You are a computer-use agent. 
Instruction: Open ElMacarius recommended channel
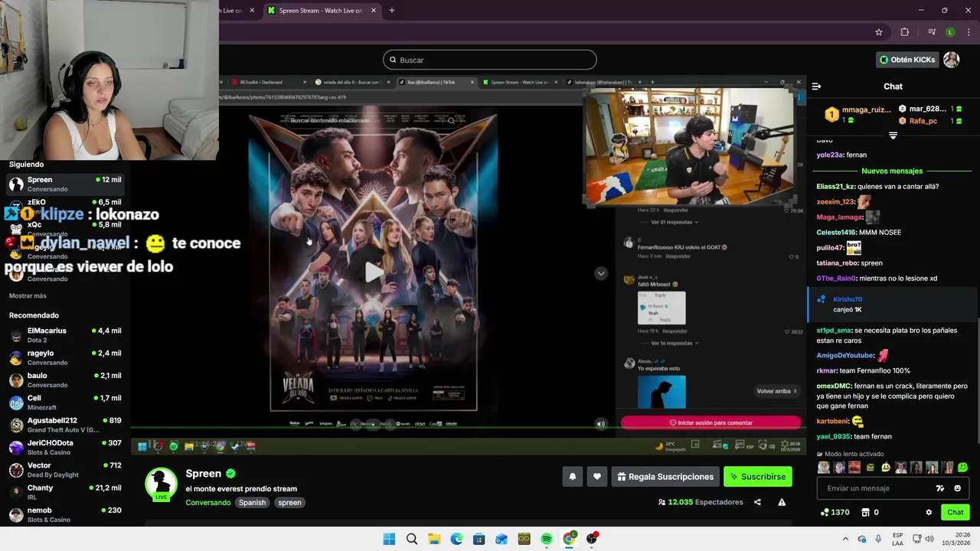pyautogui.click(x=65, y=334)
